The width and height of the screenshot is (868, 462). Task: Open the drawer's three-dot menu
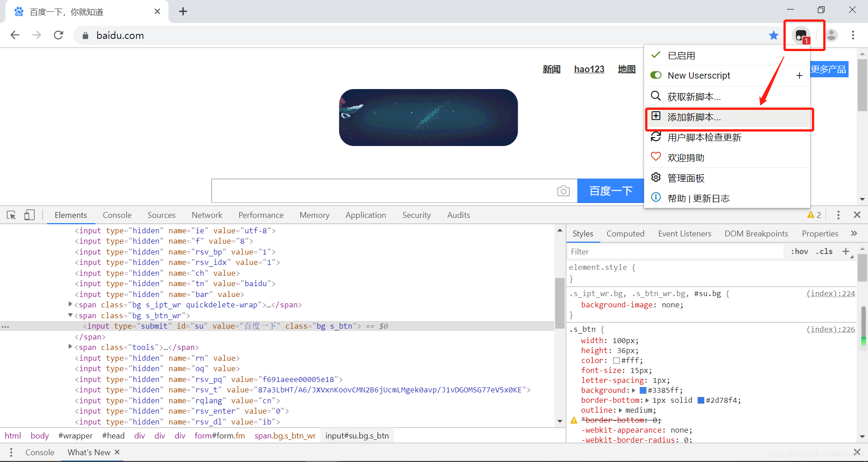(11, 453)
